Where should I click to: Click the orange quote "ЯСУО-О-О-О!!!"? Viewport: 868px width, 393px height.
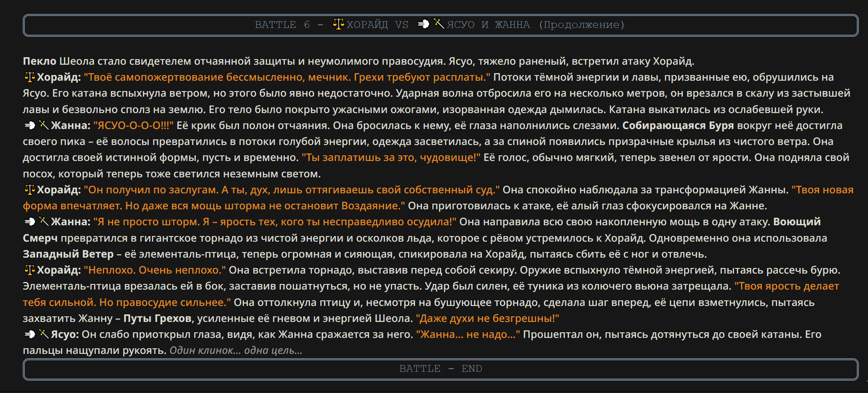(x=134, y=125)
